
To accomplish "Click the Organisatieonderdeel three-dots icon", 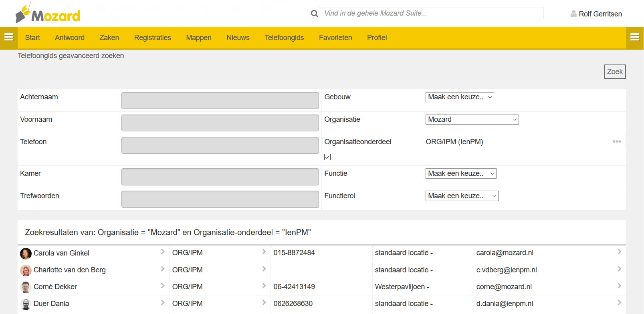I will pos(617,141).
